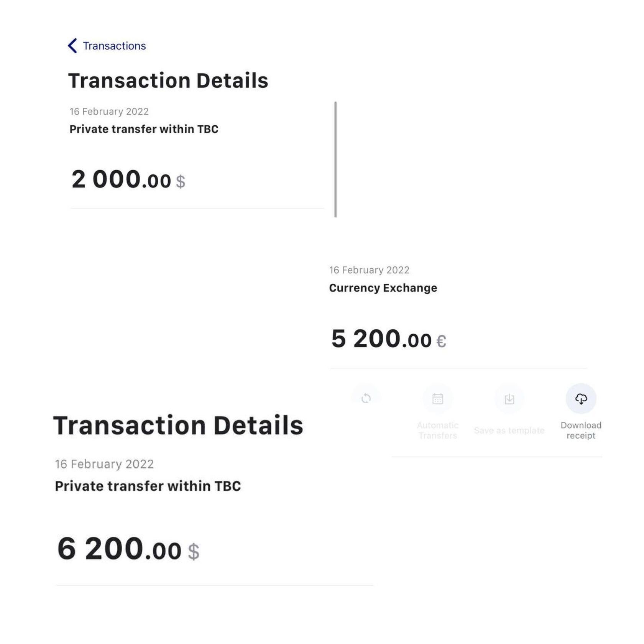Click dollar sign next to 2 000.00
Image resolution: width=644 pixels, height=644 pixels.
pos(181,181)
